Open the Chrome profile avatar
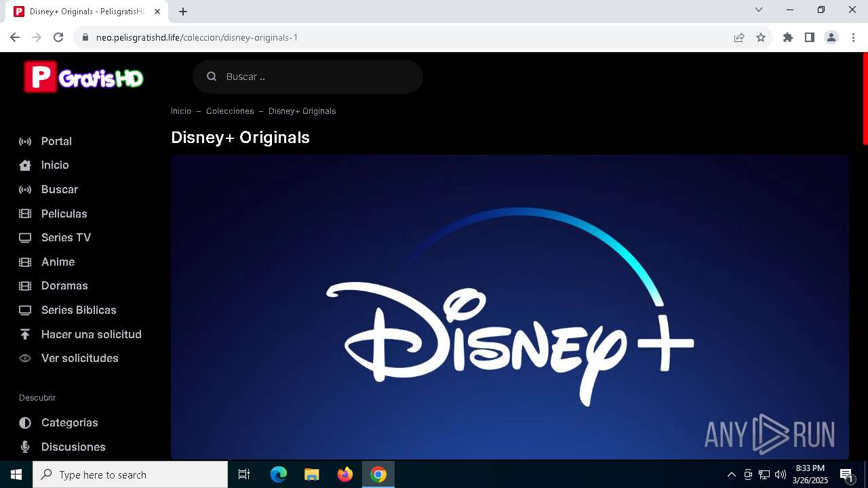Screen dimensions: 868x488 point(831,37)
